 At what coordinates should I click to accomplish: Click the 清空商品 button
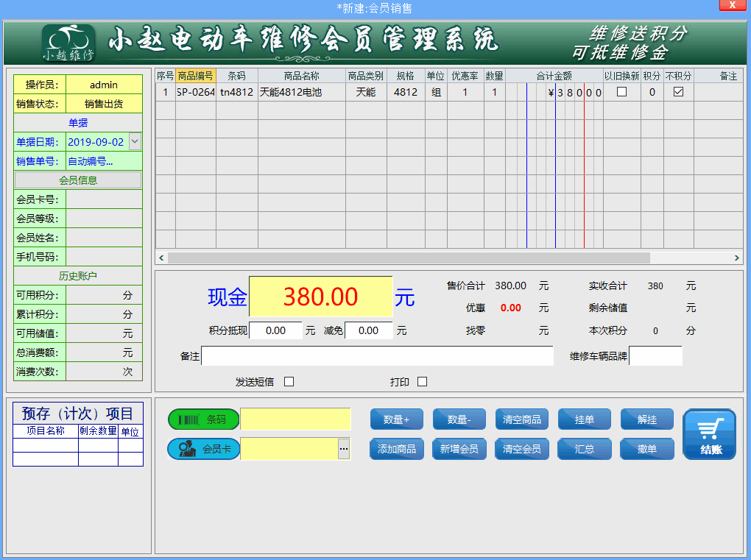point(521,419)
